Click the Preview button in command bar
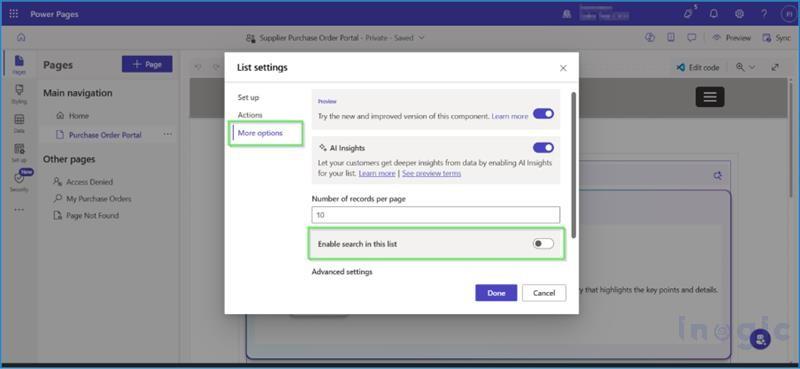Screen dimensions: 800x369 click(x=732, y=38)
